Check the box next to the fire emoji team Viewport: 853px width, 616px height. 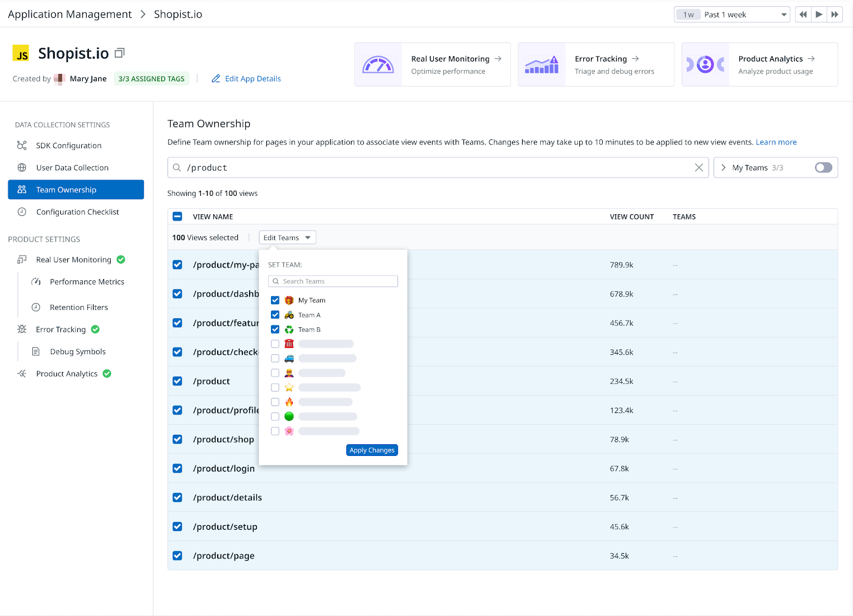[275, 402]
